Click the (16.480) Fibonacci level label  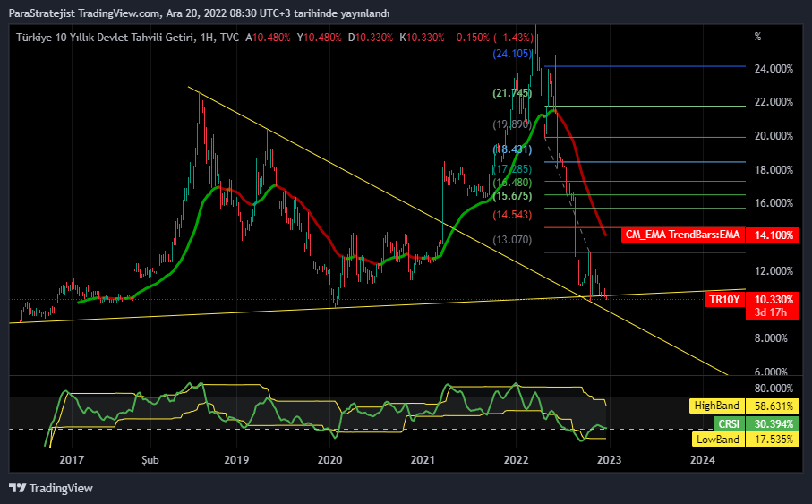click(x=512, y=183)
